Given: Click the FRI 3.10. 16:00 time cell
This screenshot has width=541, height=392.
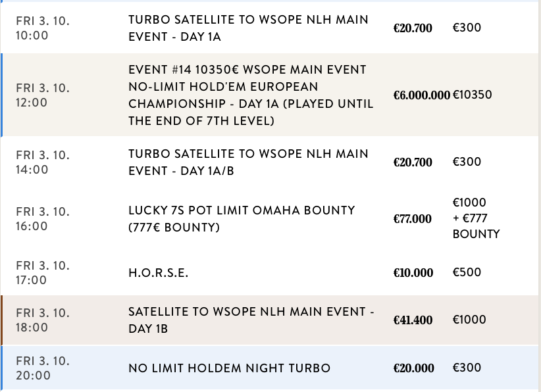Looking at the screenshot, I should 43,219.
